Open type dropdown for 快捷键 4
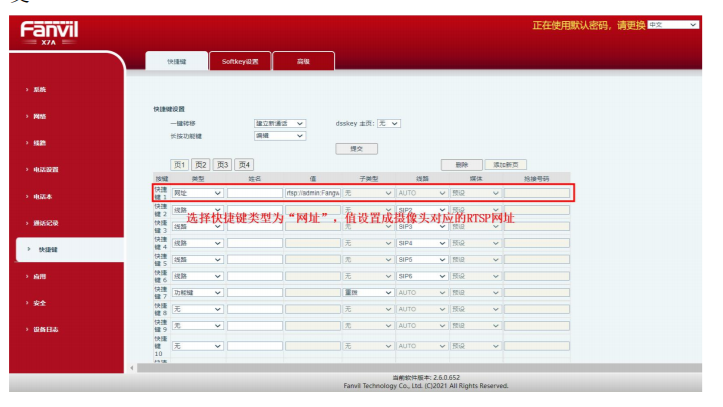723x407 pixels. coord(197,243)
